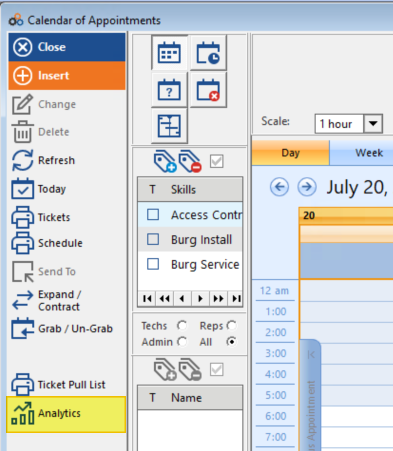This screenshot has height=451, width=393.
Task: Click the remove skill tag icon
Action: [x=190, y=162]
